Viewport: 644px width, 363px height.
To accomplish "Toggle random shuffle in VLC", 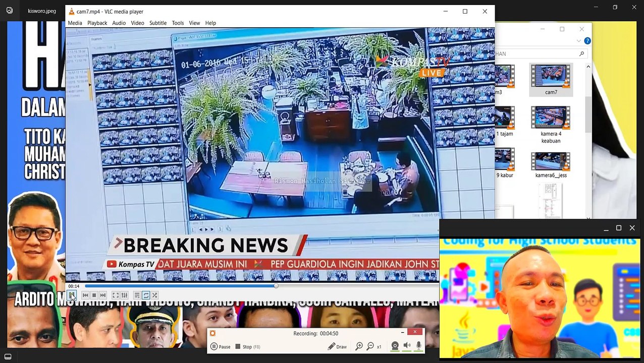I will click(x=155, y=295).
